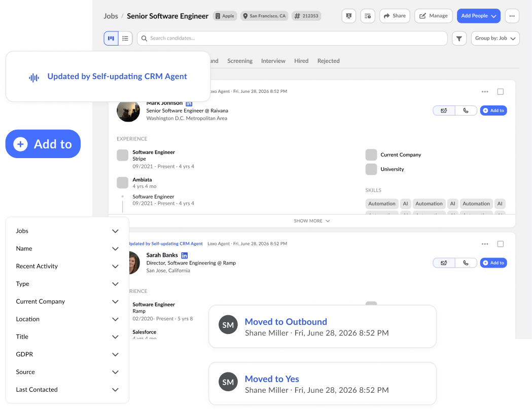Click the presentation board icon in header

pos(348,16)
